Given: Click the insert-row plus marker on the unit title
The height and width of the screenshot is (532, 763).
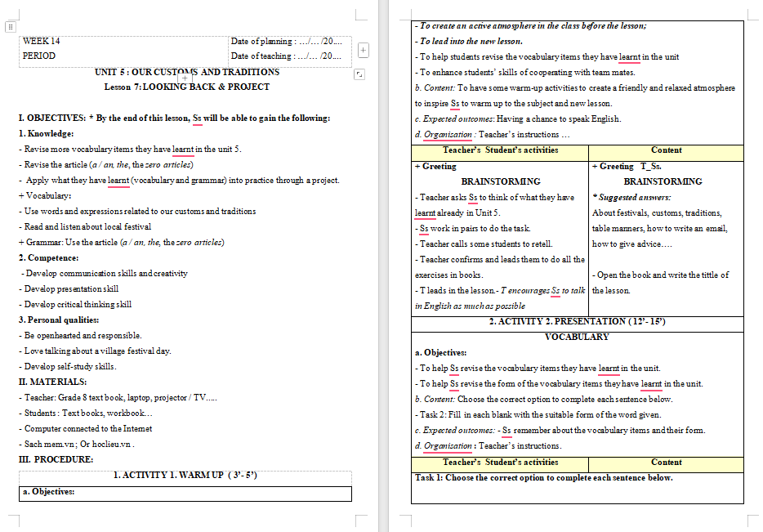Looking at the screenshot, I should coord(185,78).
